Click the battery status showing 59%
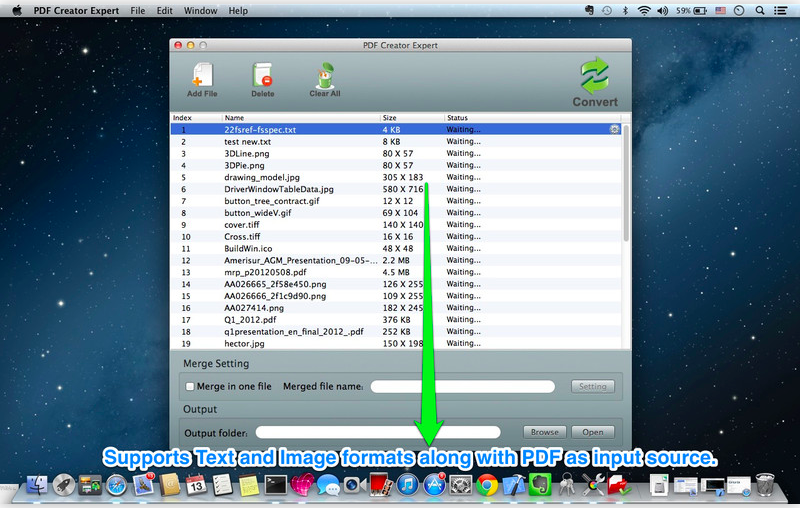This screenshot has width=800, height=508. 691,10
